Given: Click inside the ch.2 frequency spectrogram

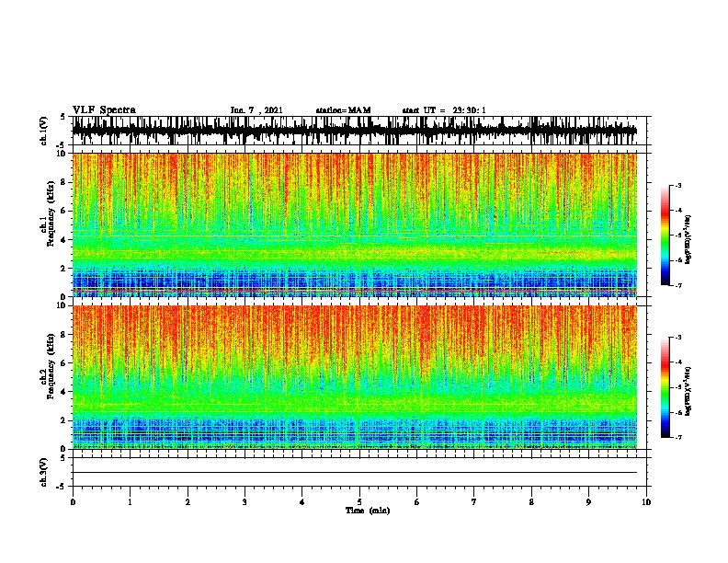Looking at the screenshot, I should 355,377.
